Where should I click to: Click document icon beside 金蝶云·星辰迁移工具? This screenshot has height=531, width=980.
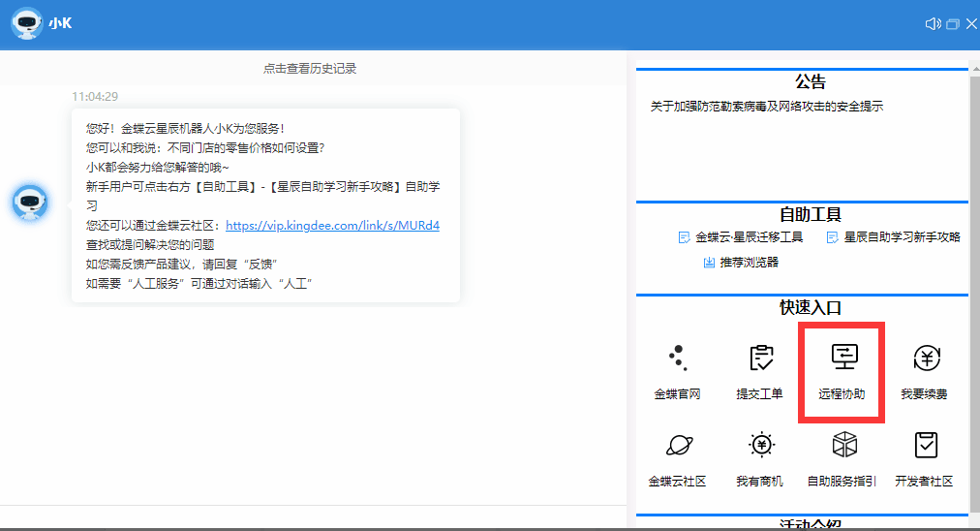[x=684, y=237]
